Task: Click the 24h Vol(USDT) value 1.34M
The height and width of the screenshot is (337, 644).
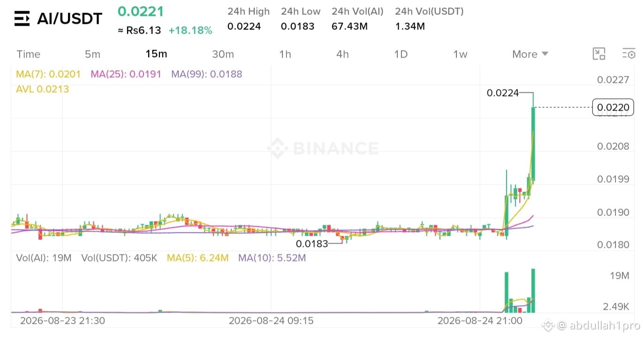Action: pos(410,26)
